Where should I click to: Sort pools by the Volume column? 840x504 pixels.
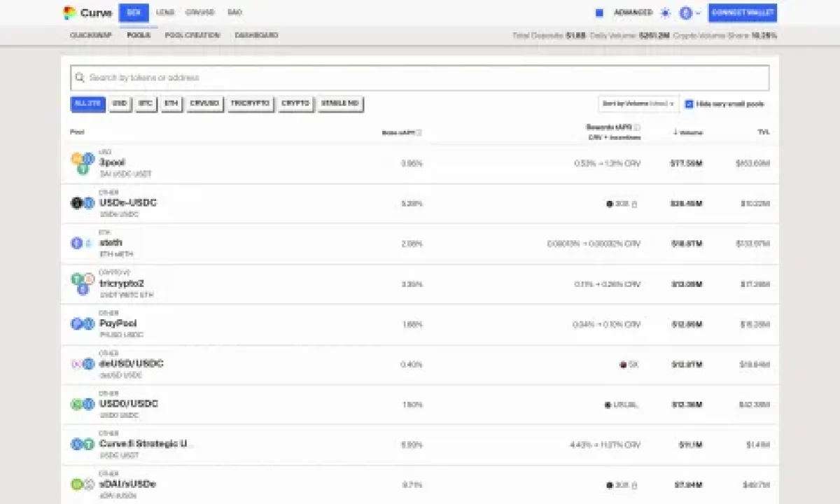point(689,132)
